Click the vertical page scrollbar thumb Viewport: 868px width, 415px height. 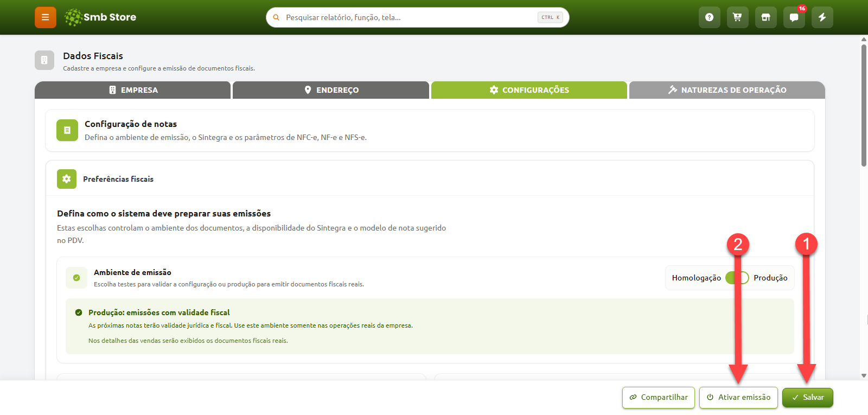(864, 105)
